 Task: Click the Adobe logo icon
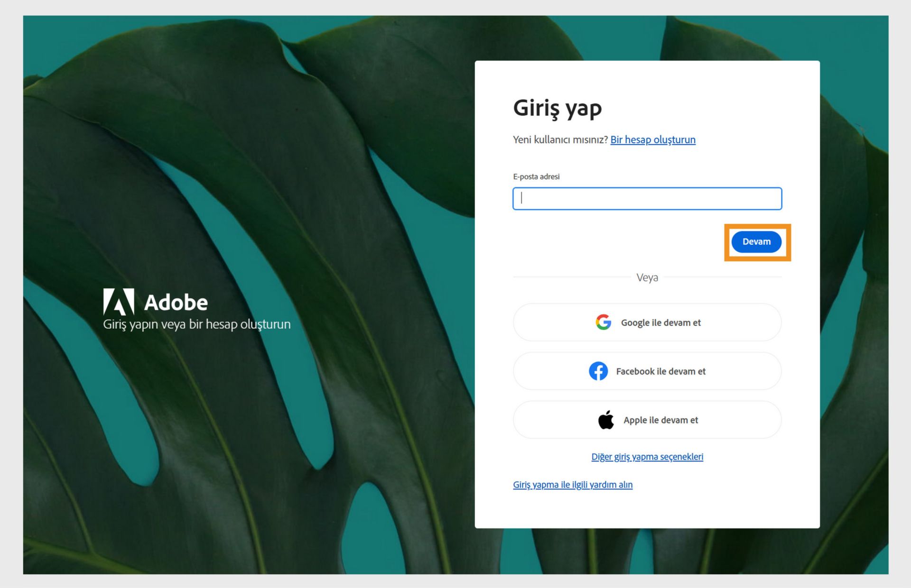[119, 302]
